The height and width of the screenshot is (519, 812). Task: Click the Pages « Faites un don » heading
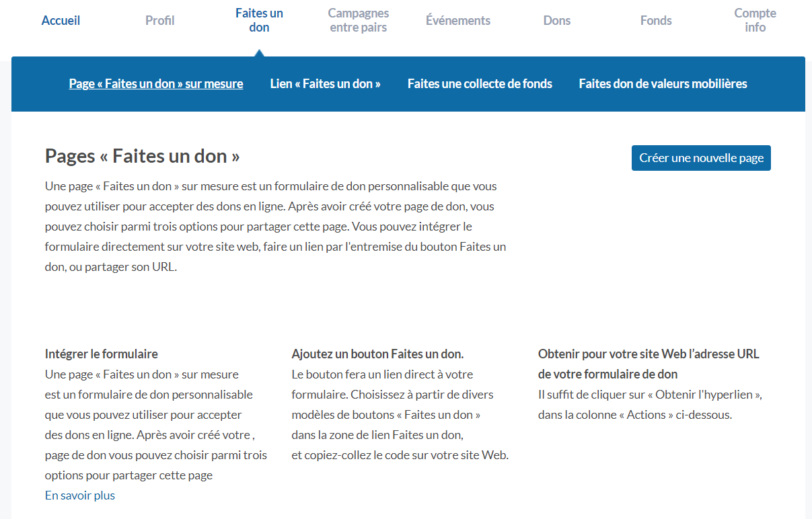click(x=142, y=156)
